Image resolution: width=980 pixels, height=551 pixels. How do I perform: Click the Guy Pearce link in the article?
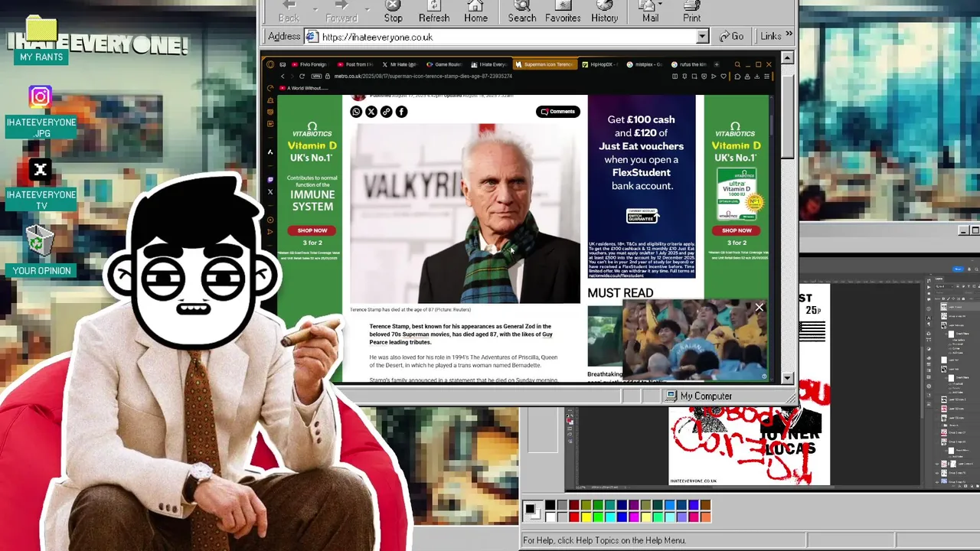(461, 338)
